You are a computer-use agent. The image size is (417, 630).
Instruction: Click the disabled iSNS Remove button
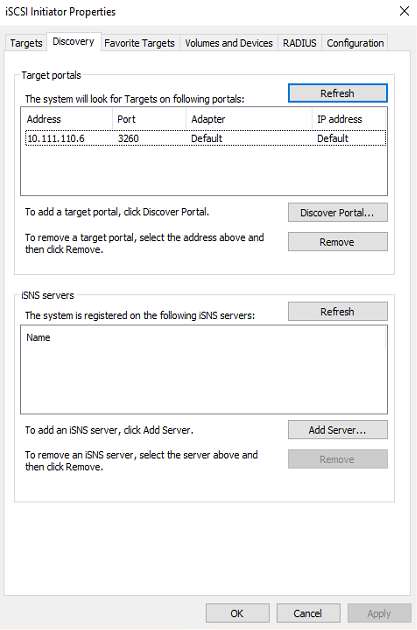(337, 459)
